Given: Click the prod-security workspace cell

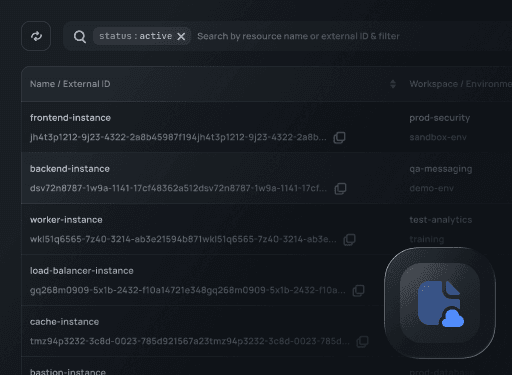Looking at the screenshot, I should coord(439,118).
